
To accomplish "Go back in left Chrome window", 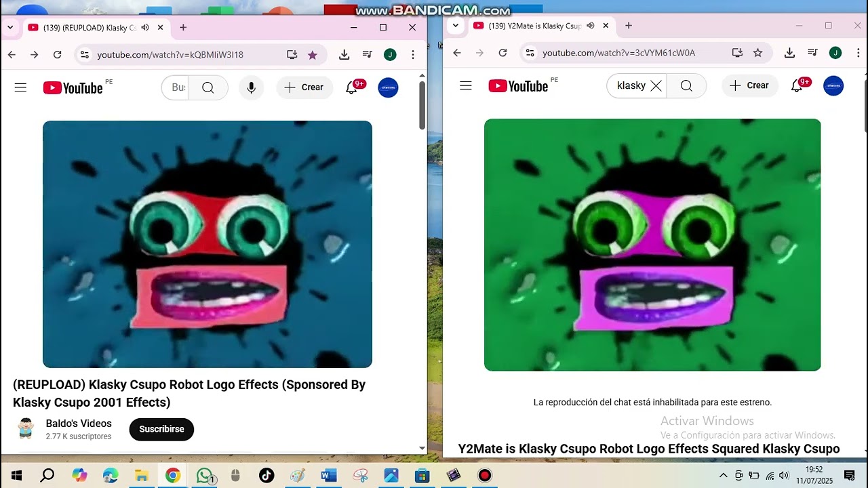I will (x=12, y=55).
